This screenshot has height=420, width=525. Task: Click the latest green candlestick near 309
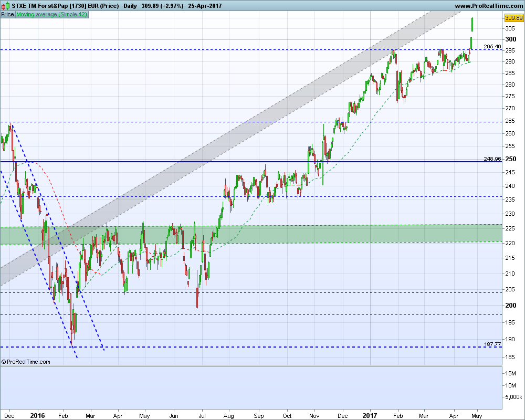point(472,24)
